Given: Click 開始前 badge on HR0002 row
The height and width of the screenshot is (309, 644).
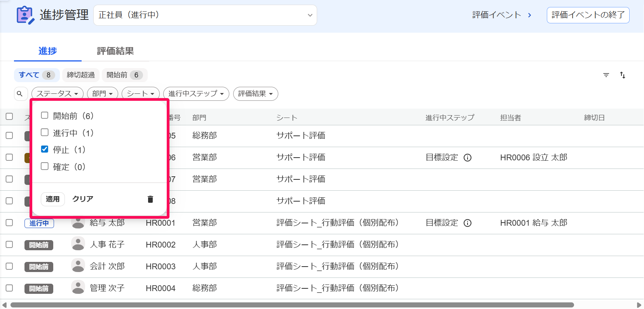Looking at the screenshot, I should click(x=39, y=245).
